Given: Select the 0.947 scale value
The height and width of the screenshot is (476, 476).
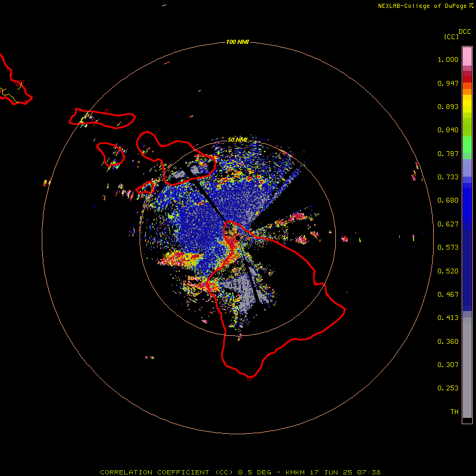Looking at the screenshot, I should [448, 83].
